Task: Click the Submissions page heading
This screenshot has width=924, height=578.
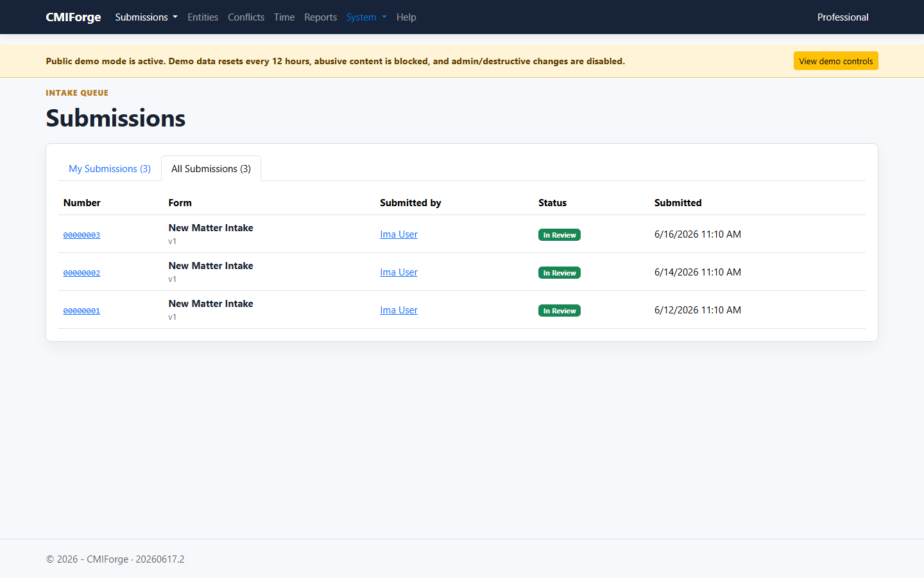Action: click(116, 118)
